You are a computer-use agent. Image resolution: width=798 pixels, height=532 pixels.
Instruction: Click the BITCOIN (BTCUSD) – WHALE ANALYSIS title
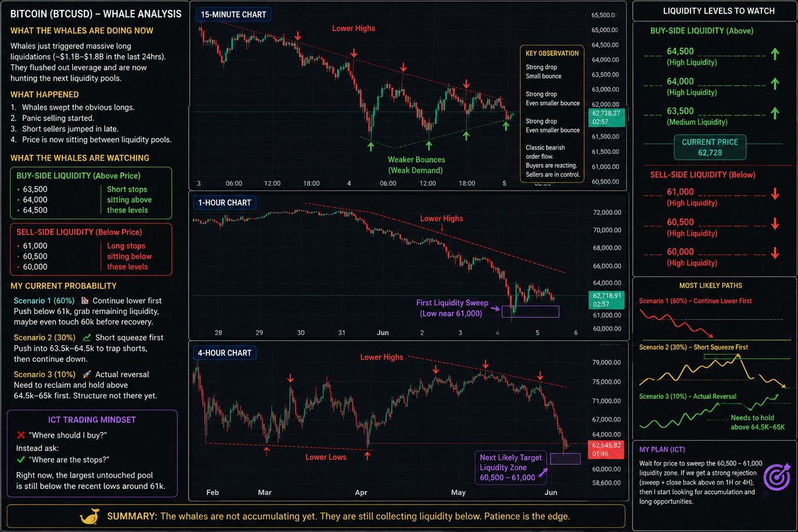pyautogui.click(x=96, y=13)
